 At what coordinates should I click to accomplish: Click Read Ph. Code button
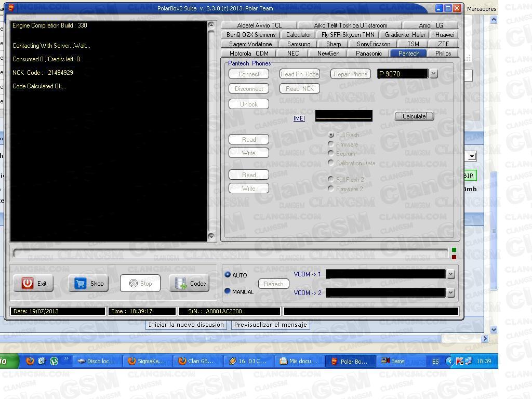[x=300, y=74]
